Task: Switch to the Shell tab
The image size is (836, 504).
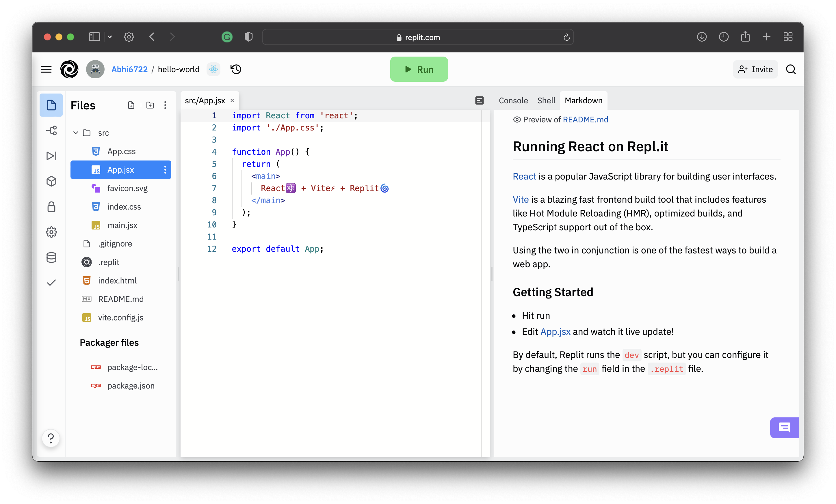Action: point(546,100)
